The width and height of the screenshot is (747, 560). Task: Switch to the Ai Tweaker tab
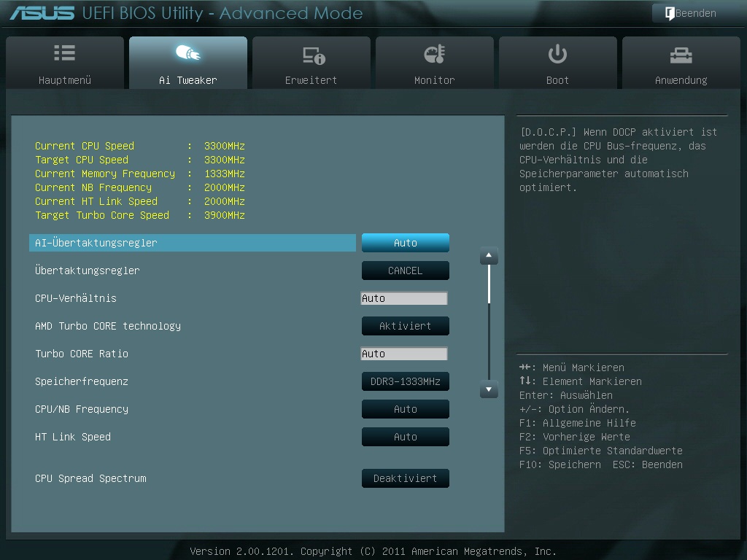(188, 63)
